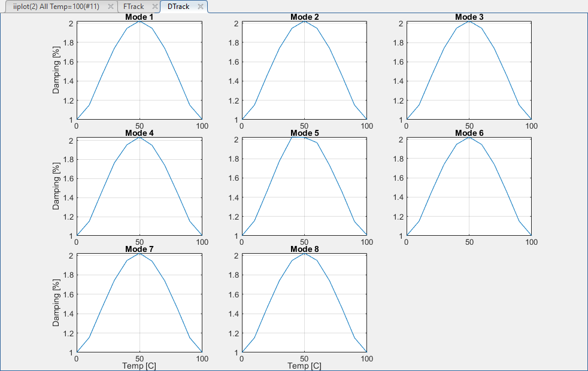Viewport: 588px width, 371px height.
Task: Click the Mode 1 plot title
Action: coord(139,17)
